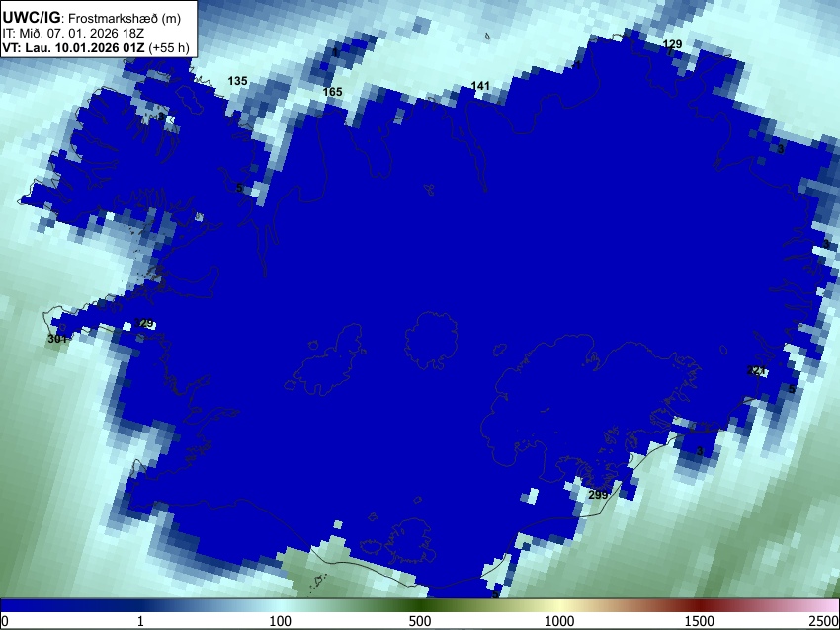Image resolution: width=840 pixels, height=630 pixels.
Task: Click the map value label '135'
Action: pos(238,81)
